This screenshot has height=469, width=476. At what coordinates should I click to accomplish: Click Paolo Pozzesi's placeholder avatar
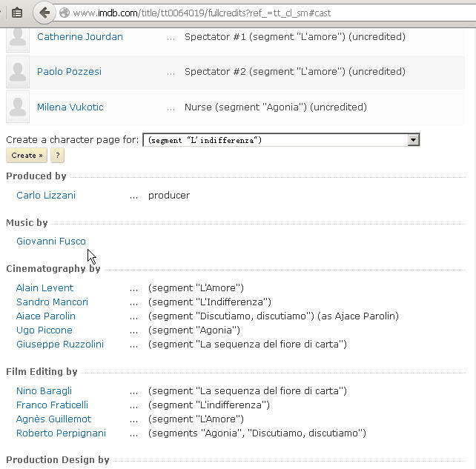pos(18,72)
